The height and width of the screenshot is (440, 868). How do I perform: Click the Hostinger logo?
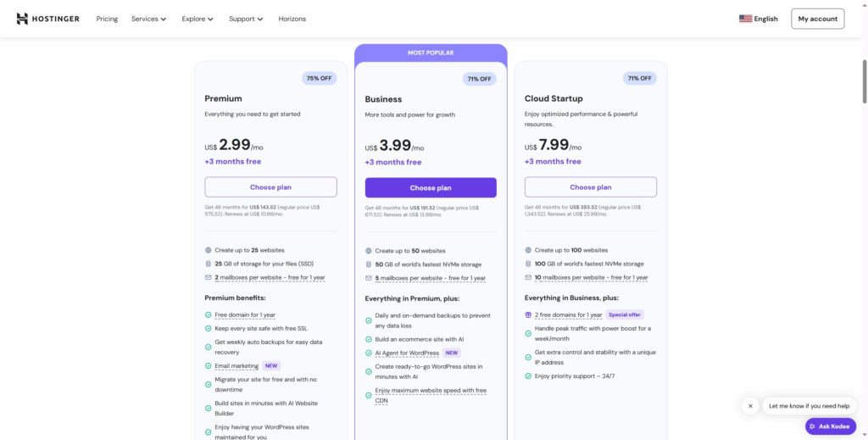click(x=47, y=19)
